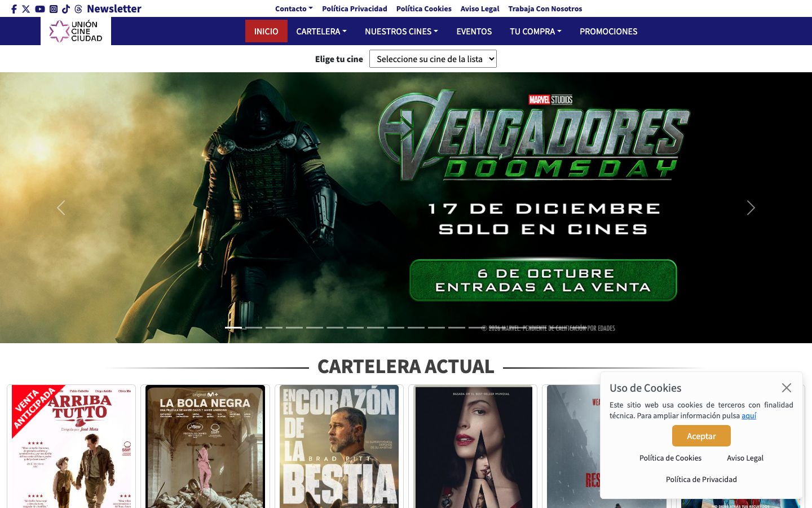Image resolution: width=812 pixels, height=508 pixels.
Task: Open the PROMOCIONES menu item
Action: pyautogui.click(x=608, y=31)
